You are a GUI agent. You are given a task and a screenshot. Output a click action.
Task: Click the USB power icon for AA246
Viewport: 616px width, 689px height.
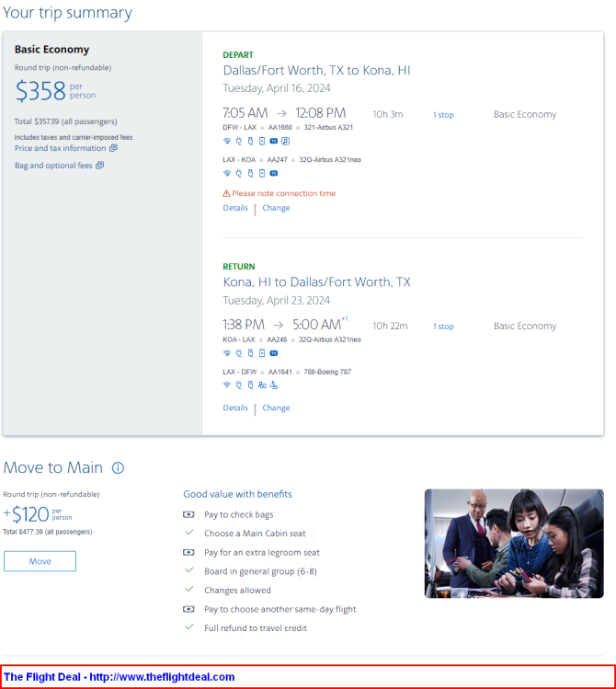[x=250, y=353]
